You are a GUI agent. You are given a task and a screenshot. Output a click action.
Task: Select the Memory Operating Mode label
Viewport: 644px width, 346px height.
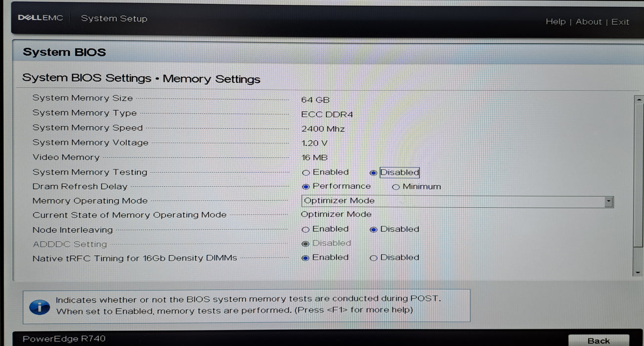[x=90, y=201]
